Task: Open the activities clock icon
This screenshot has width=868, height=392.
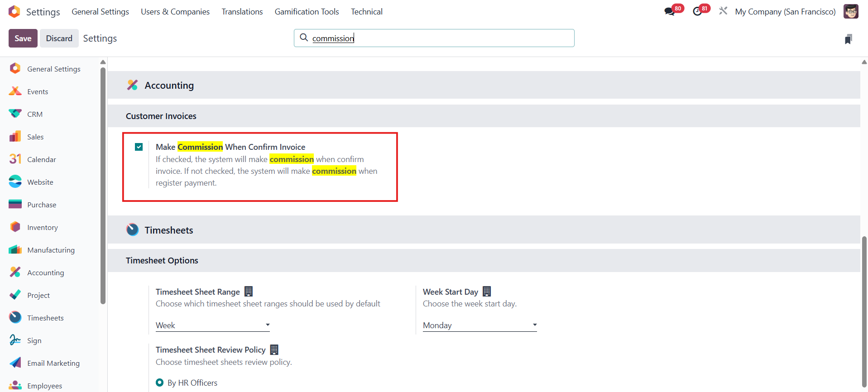Action: click(x=697, y=12)
